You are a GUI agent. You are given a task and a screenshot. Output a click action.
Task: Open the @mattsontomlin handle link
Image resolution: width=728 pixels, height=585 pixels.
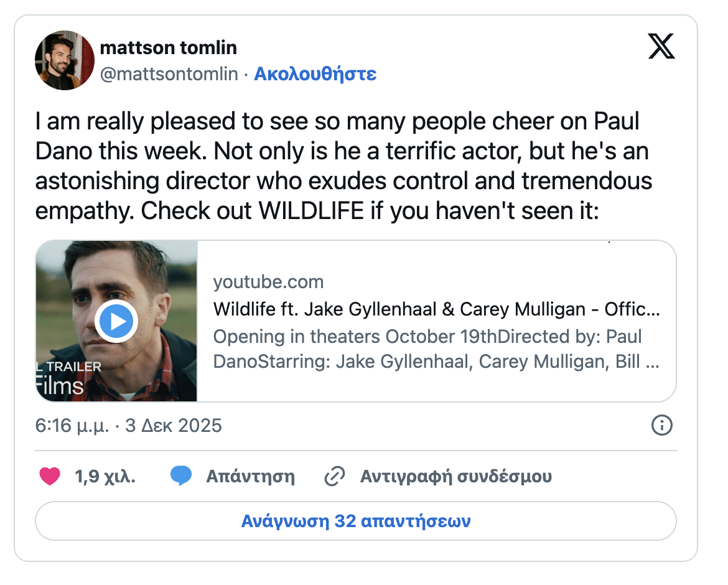[x=169, y=74]
